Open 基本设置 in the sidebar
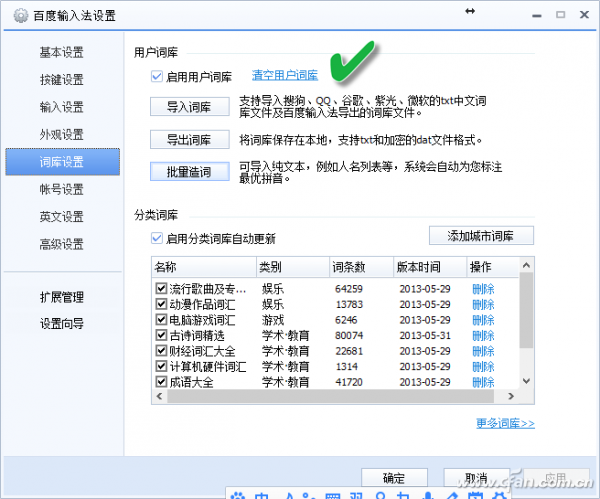 click(62, 52)
